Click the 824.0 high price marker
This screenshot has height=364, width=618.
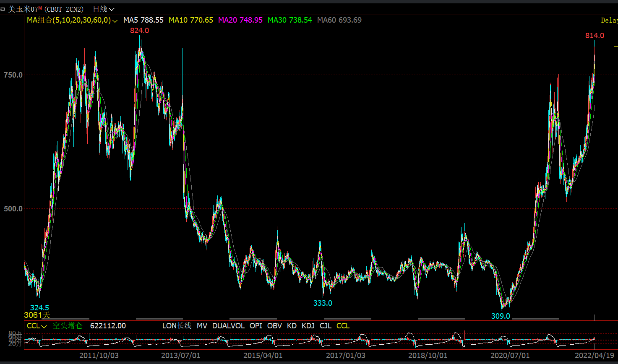pyautogui.click(x=139, y=31)
